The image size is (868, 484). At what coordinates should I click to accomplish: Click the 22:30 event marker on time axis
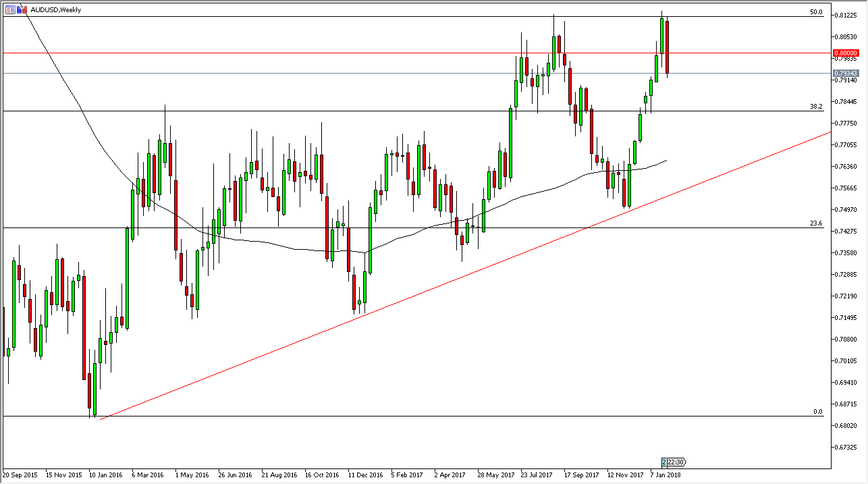(677, 462)
